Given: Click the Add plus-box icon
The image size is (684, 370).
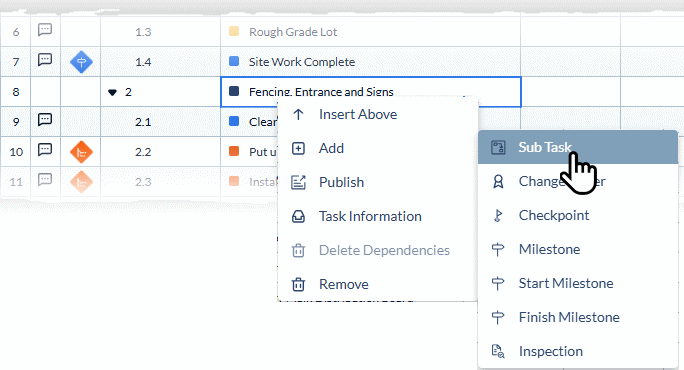Looking at the screenshot, I should [298, 148].
